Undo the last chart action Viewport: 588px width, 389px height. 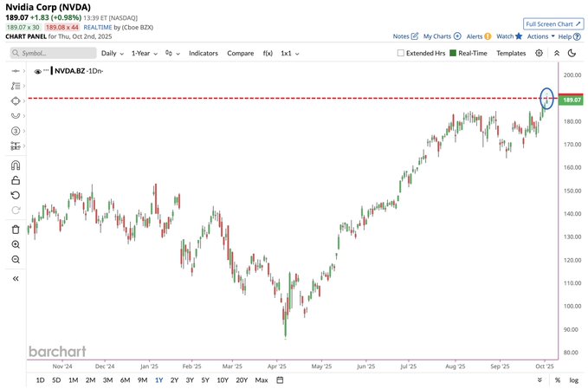(16, 196)
